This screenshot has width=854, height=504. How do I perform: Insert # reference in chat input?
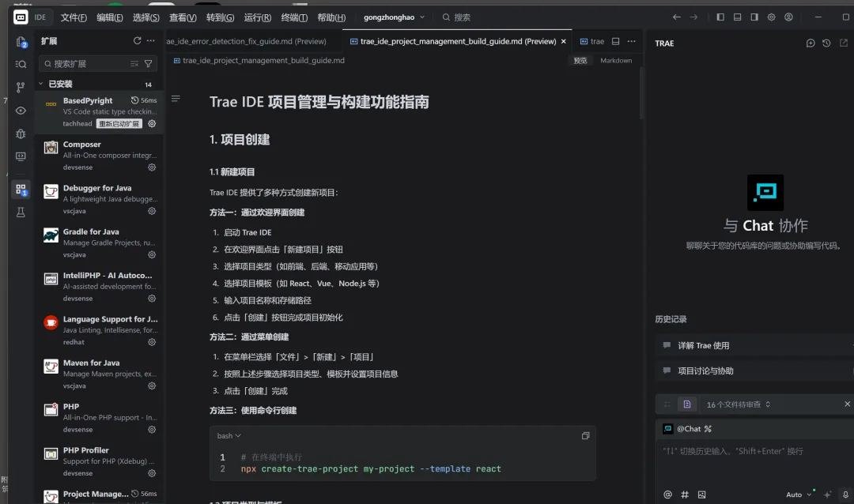point(685,495)
